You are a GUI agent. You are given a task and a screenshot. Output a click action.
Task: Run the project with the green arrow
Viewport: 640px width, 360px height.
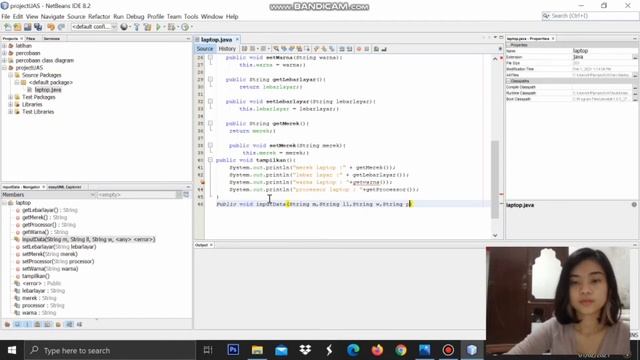point(158,27)
